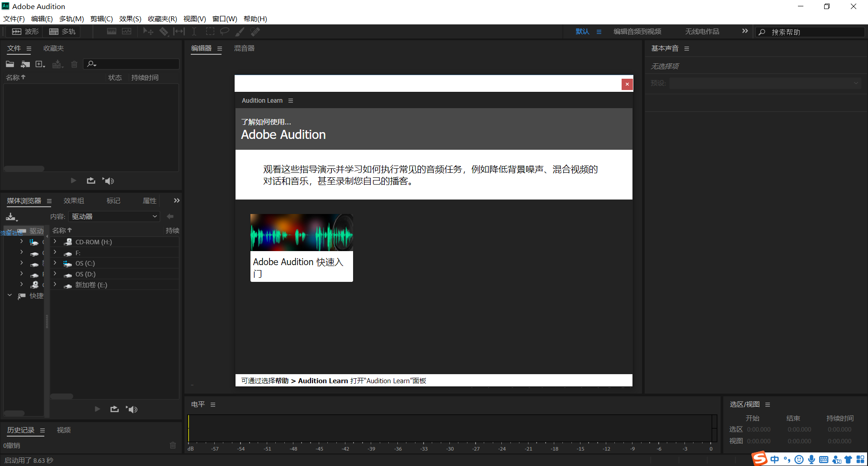Screen dimensions: 868x466
Task: Close the Audition Learn dialog
Action: click(627, 84)
